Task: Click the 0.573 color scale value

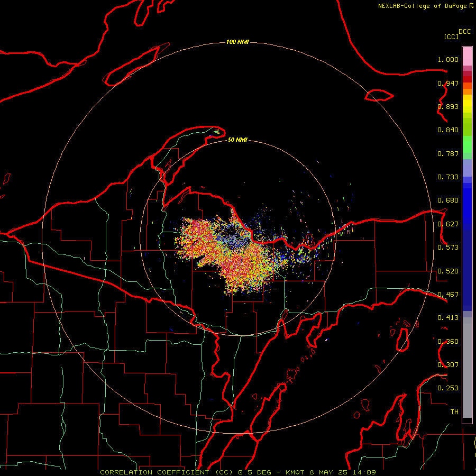Action: 448,248
